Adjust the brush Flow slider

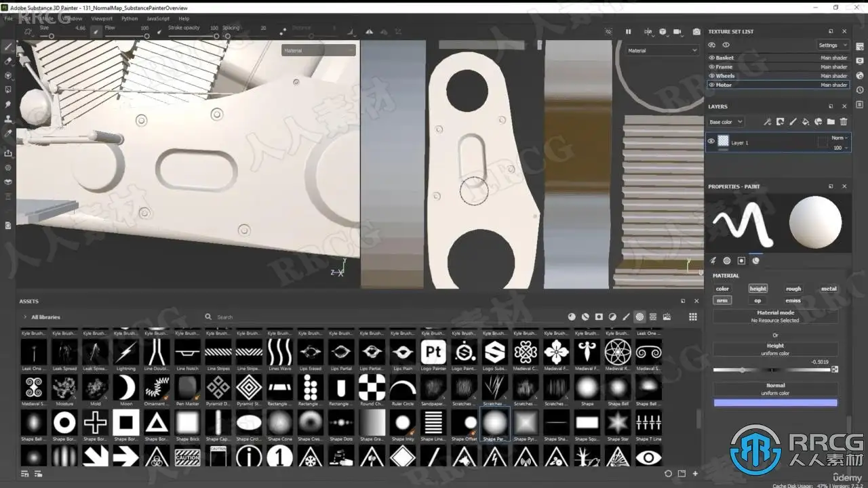coord(127,36)
